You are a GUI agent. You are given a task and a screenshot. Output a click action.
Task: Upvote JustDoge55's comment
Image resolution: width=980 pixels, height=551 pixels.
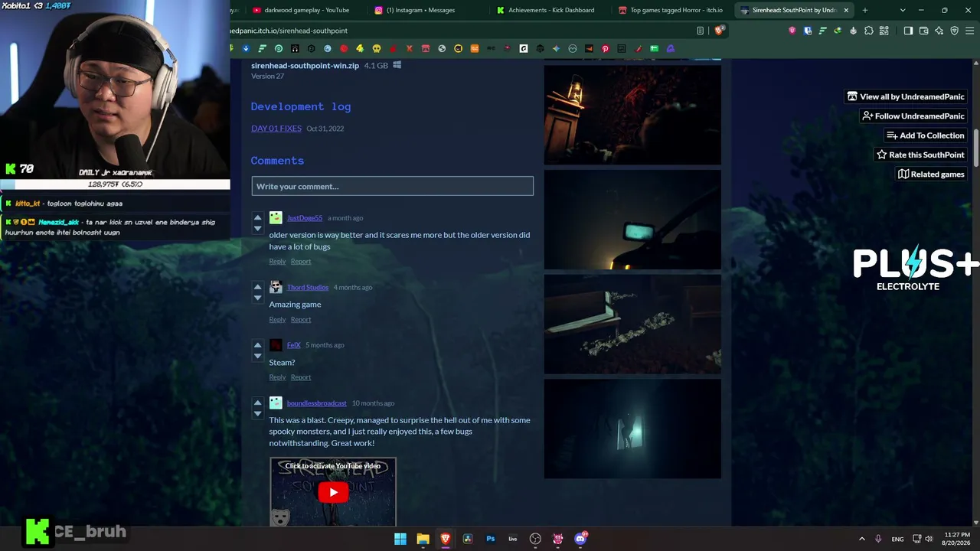[257, 217]
